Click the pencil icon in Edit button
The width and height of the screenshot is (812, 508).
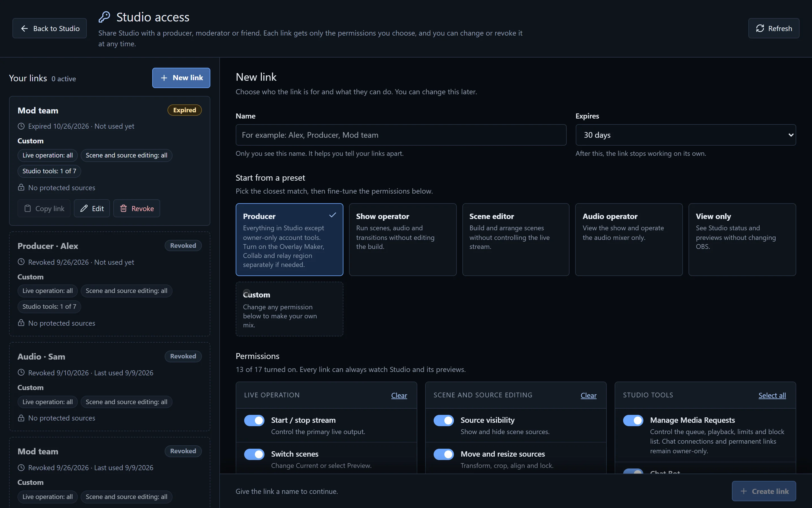click(84, 209)
